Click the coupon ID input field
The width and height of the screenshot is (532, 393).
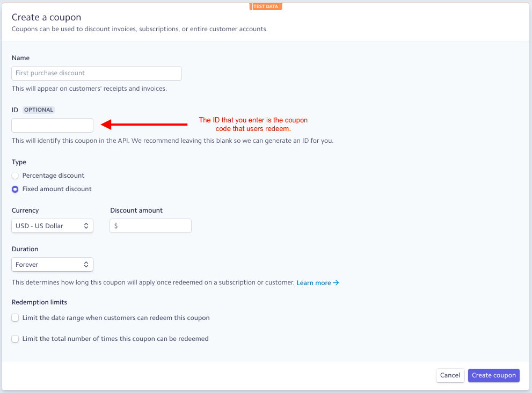click(52, 125)
